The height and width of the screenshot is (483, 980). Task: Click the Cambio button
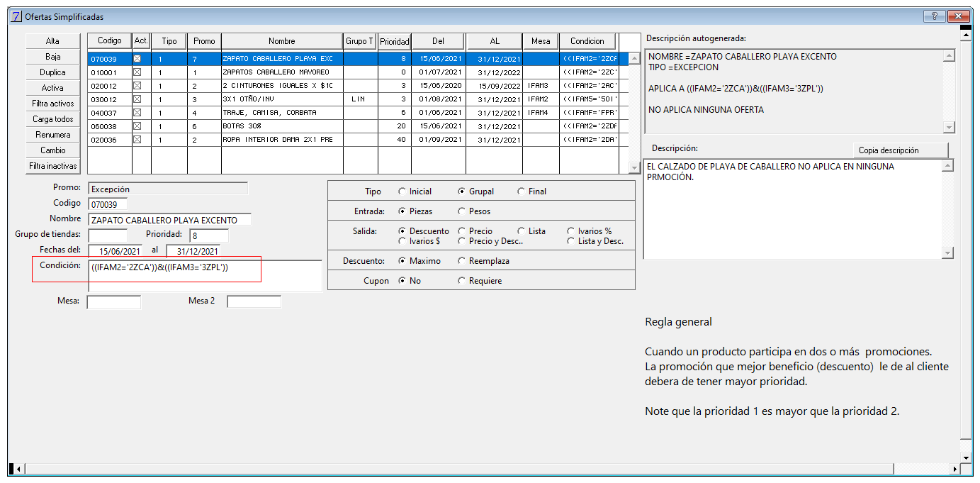tap(52, 150)
